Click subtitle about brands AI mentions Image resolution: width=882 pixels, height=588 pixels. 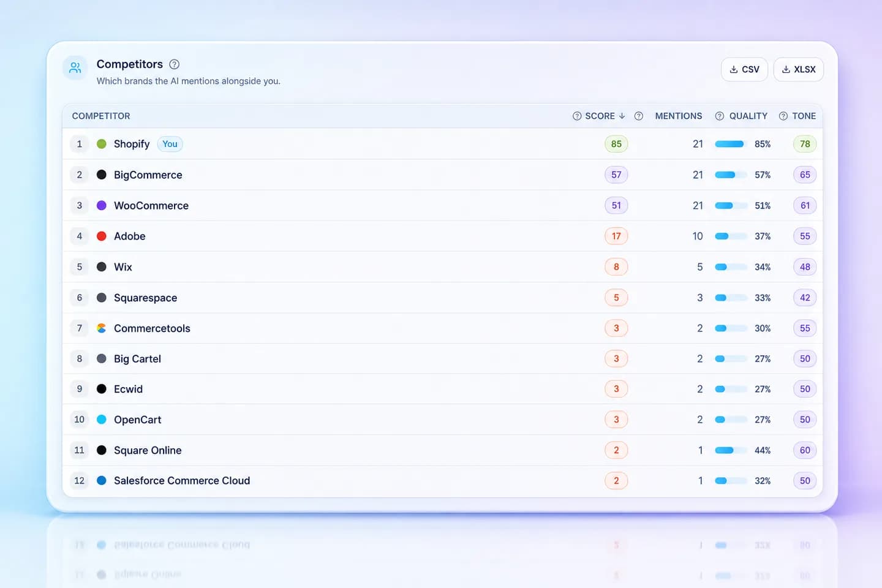coord(189,81)
